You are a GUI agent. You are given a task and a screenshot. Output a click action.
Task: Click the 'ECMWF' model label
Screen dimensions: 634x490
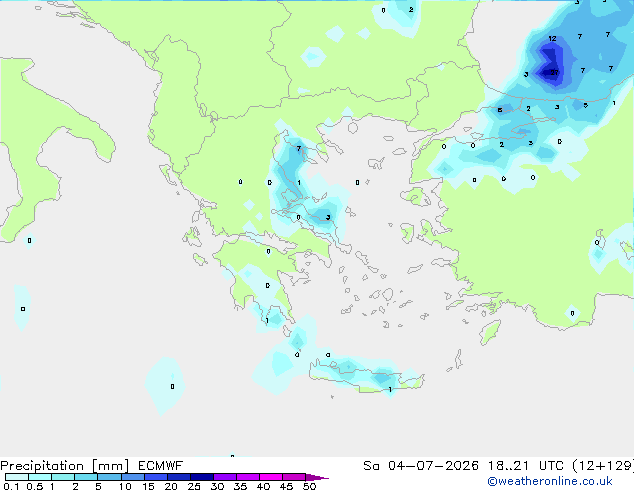coord(161,466)
